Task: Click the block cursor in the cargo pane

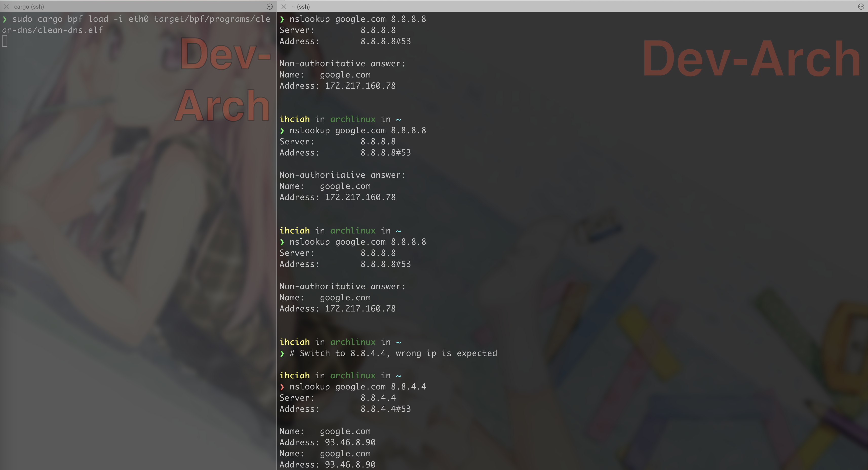Action: click(5, 41)
